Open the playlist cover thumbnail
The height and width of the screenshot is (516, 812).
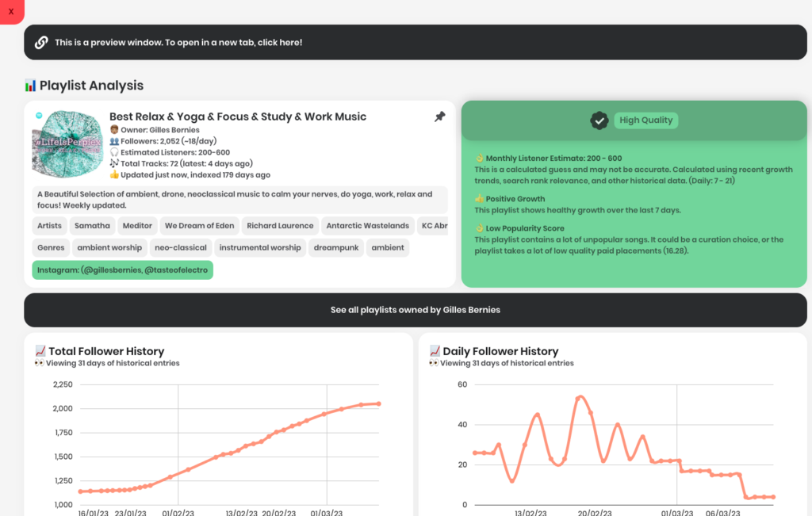click(68, 144)
